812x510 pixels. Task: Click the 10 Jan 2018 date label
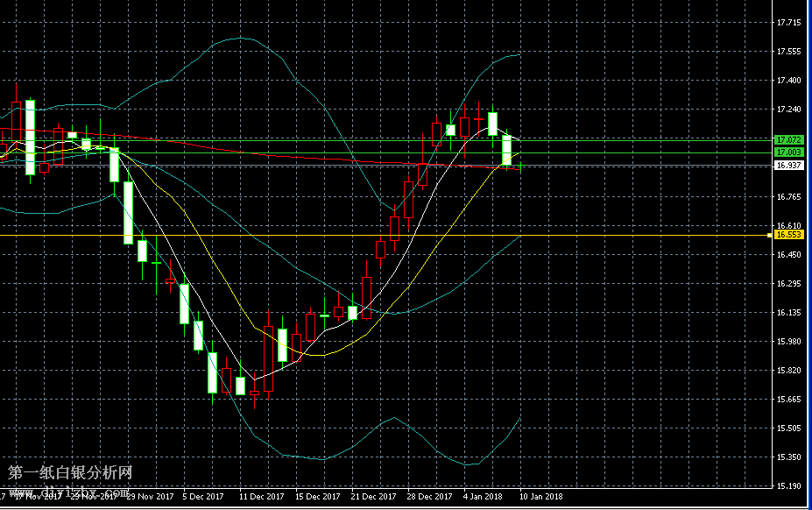tap(542, 497)
